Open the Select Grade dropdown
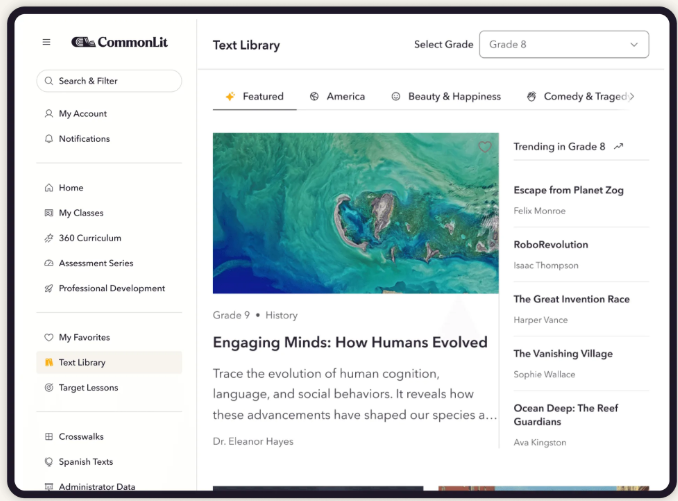This screenshot has height=501, width=678. point(564,44)
